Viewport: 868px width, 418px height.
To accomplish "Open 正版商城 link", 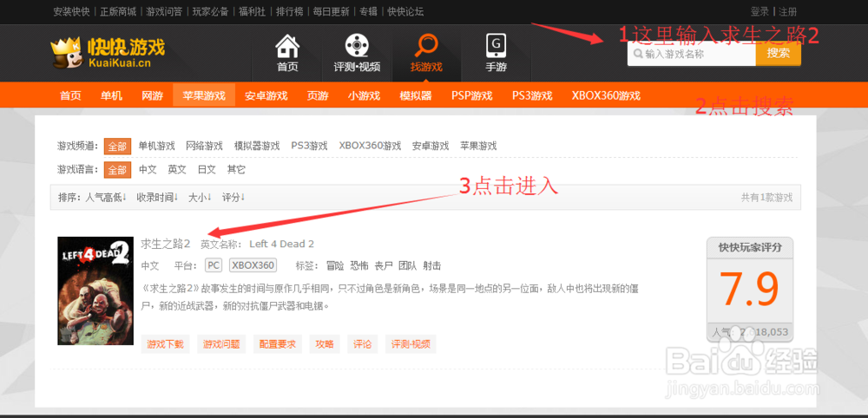I will coord(118,11).
